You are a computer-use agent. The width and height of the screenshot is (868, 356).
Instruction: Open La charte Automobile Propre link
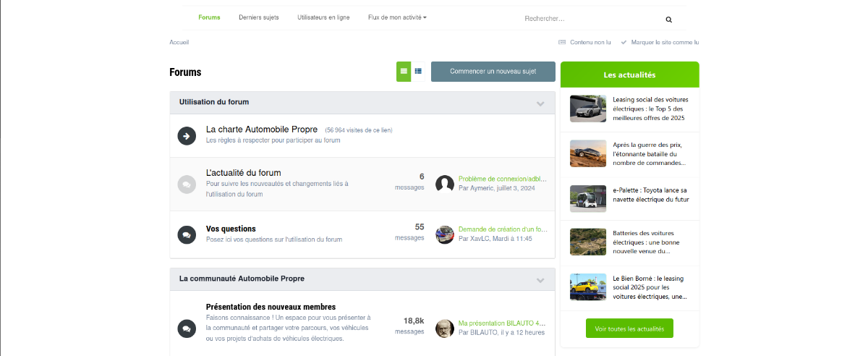point(262,130)
